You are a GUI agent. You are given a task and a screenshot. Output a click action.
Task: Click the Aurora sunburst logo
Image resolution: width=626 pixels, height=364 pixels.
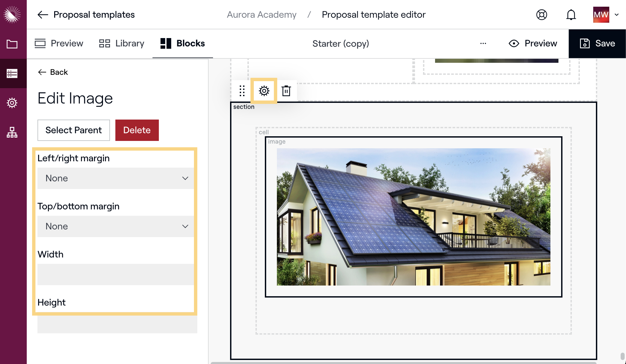(12, 14)
